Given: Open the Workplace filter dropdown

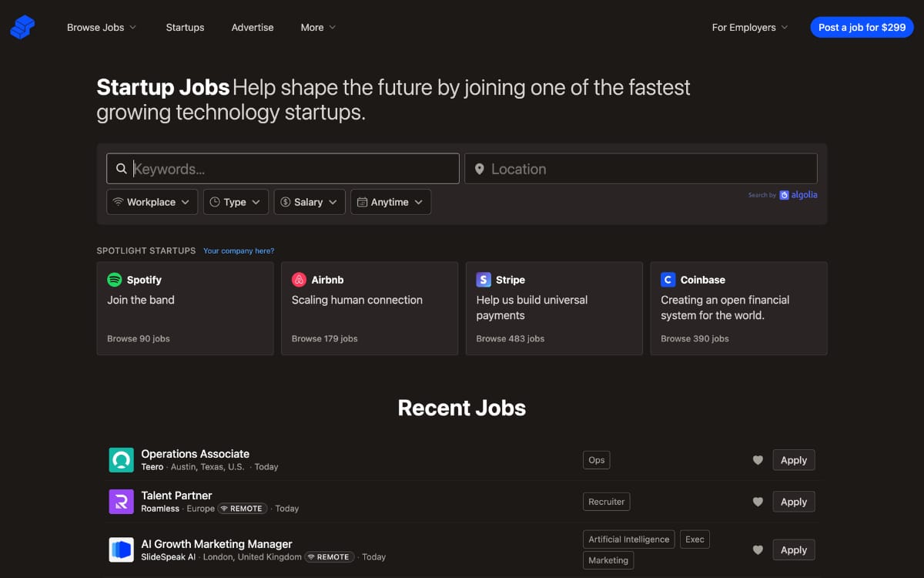Looking at the screenshot, I should tap(152, 202).
